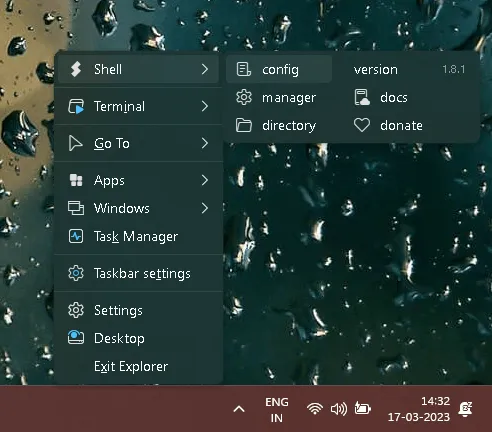This screenshot has height=432, width=492.
Task: Open the clock showing 14:32
Action: click(419, 409)
